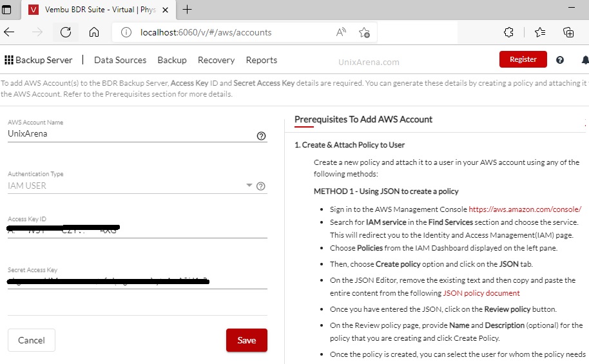589x364 pixels.
Task: Focus the Secret Access Key field
Action: [x=137, y=281]
